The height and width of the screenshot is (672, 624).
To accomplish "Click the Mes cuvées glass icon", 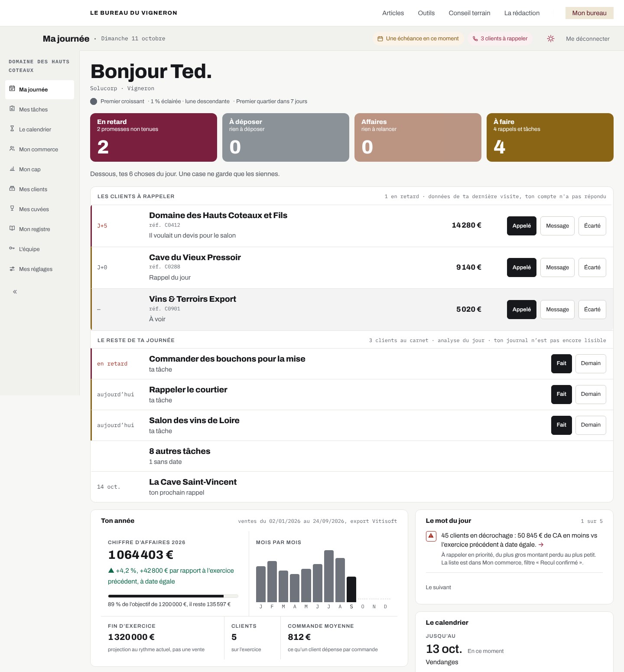I will point(12,208).
